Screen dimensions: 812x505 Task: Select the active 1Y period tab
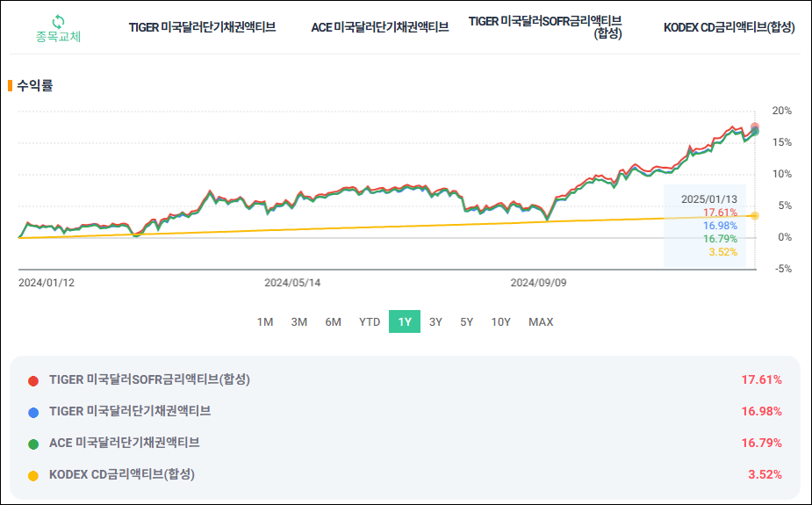click(x=405, y=321)
